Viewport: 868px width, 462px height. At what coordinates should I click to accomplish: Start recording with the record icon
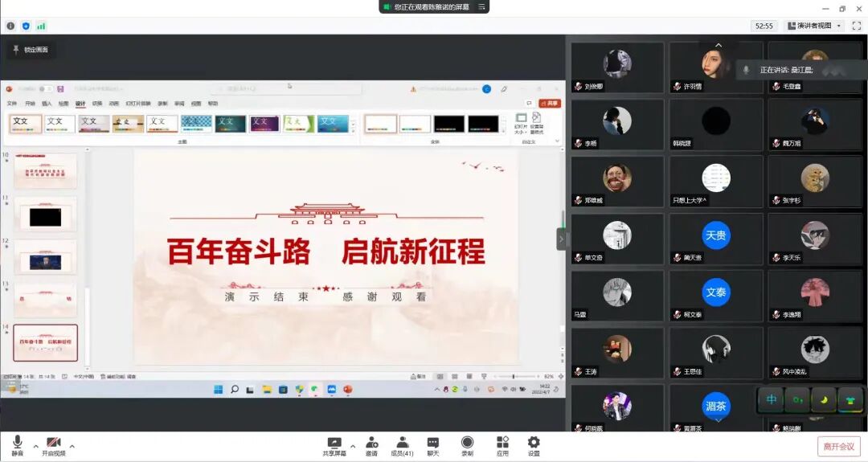(467, 446)
